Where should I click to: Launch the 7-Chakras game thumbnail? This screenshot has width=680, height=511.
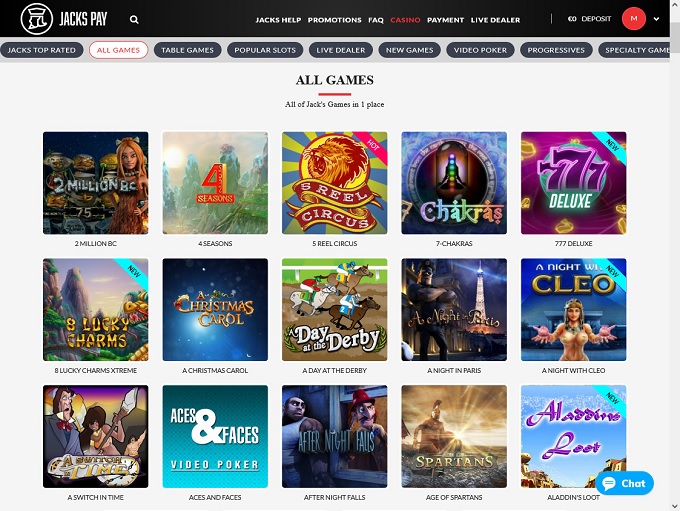click(454, 183)
